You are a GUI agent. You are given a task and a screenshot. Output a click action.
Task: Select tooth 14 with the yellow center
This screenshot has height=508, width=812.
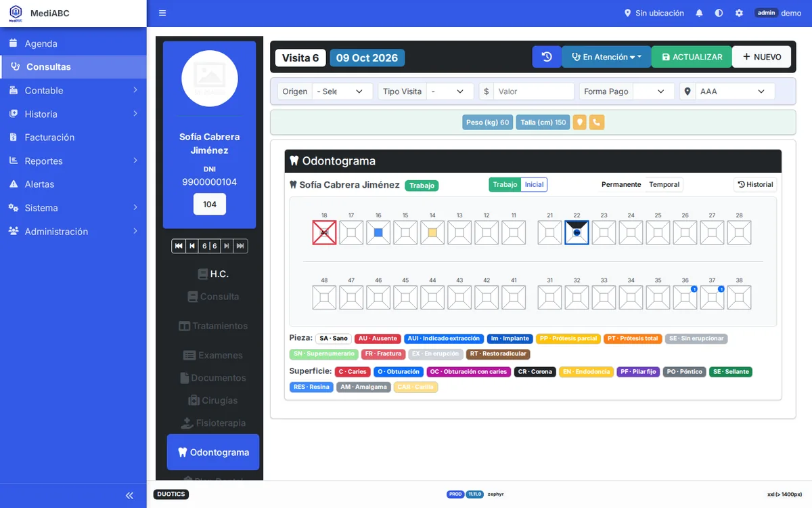click(432, 233)
